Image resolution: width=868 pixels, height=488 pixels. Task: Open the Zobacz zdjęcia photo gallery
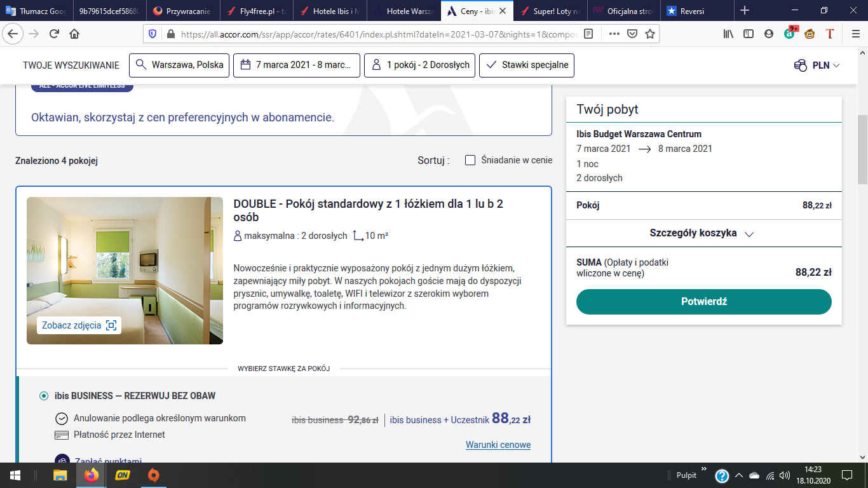pos(79,325)
